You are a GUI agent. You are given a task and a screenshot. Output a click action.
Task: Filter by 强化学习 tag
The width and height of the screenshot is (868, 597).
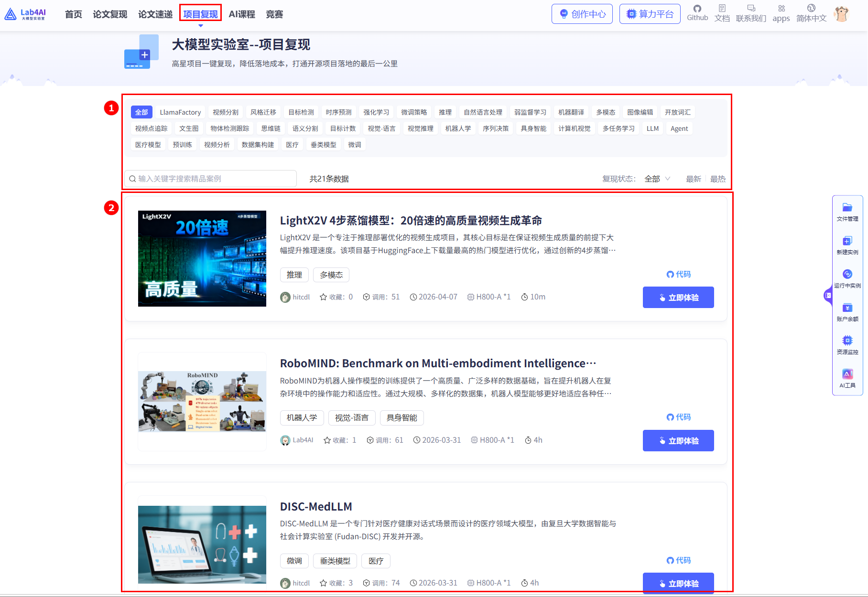tap(376, 112)
